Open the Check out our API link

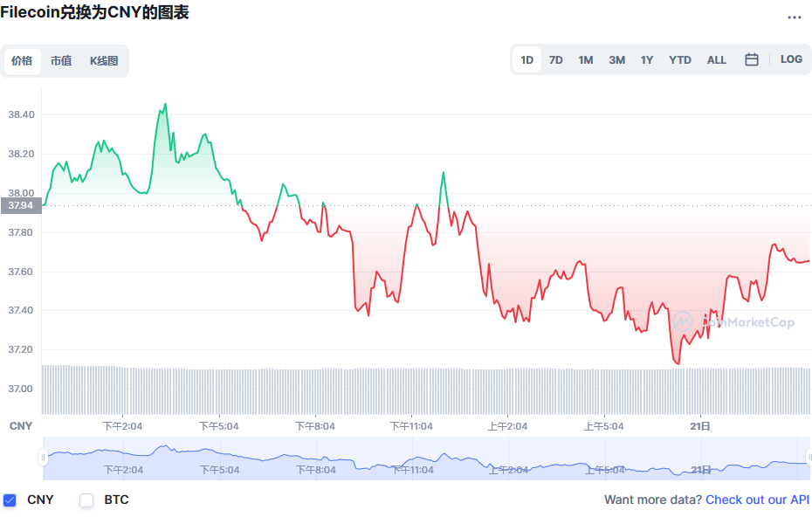(757, 500)
